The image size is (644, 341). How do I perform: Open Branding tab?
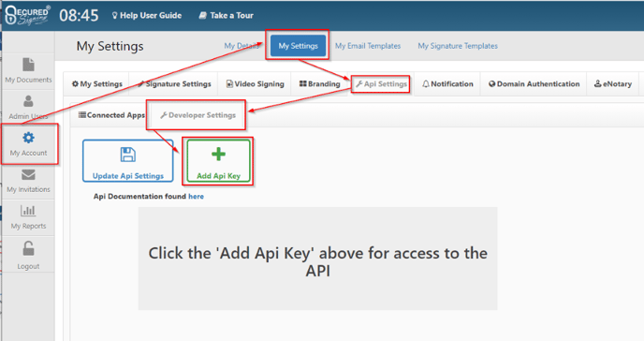click(319, 83)
